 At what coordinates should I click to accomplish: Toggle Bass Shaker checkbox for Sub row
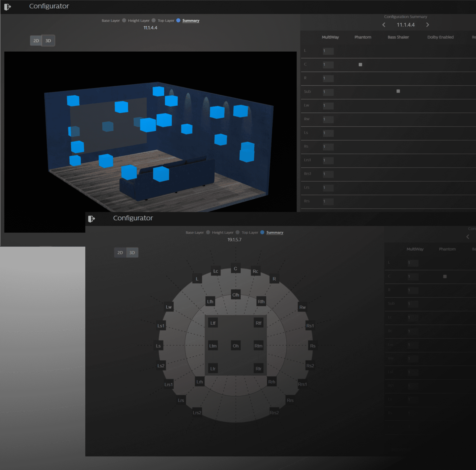[x=398, y=91]
